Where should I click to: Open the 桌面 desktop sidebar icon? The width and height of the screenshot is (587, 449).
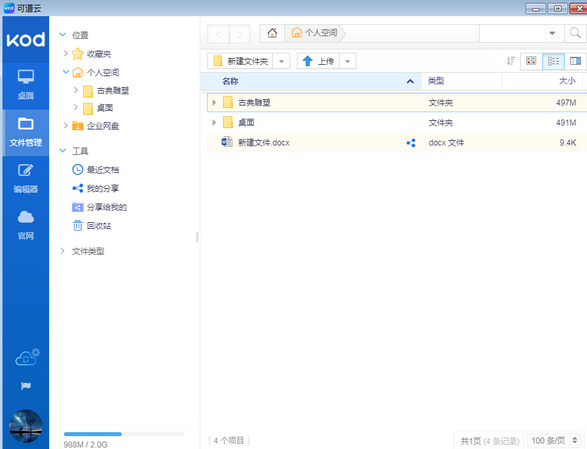click(x=25, y=85)
